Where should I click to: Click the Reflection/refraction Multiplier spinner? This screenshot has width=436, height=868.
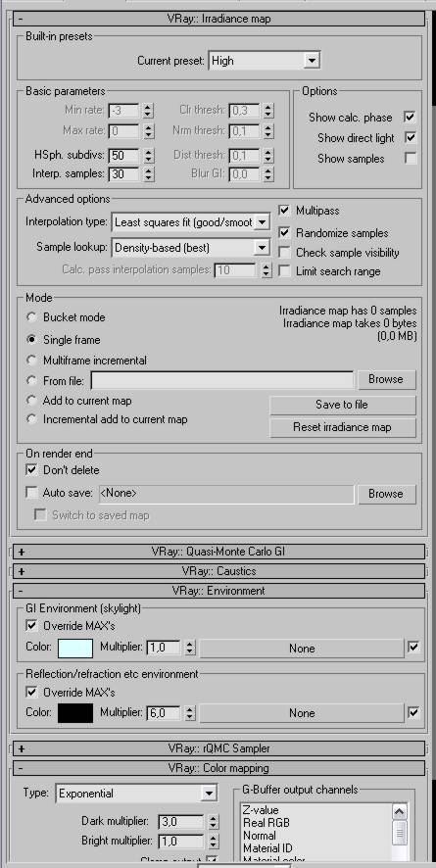[x=190, y=713]
